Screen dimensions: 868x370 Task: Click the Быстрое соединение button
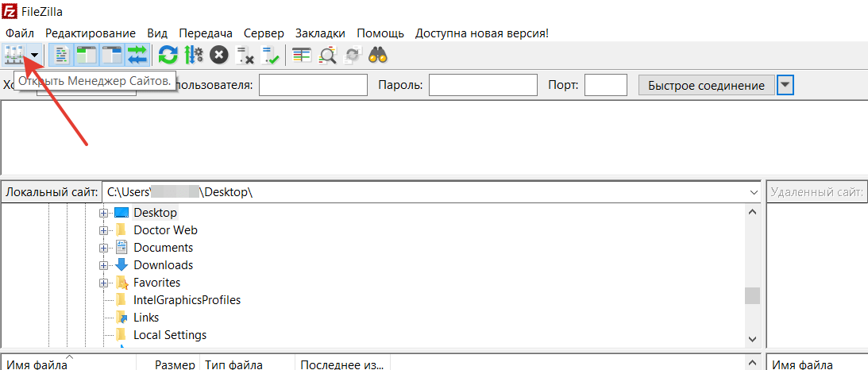coord(706,85)
